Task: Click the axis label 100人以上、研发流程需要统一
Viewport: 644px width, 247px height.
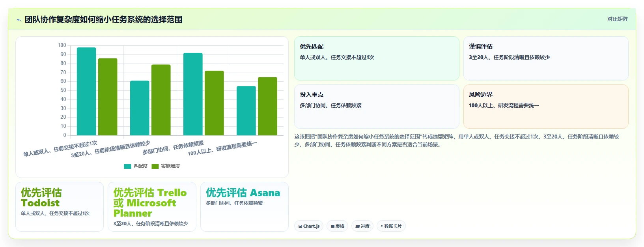Action: pos(222,148)
